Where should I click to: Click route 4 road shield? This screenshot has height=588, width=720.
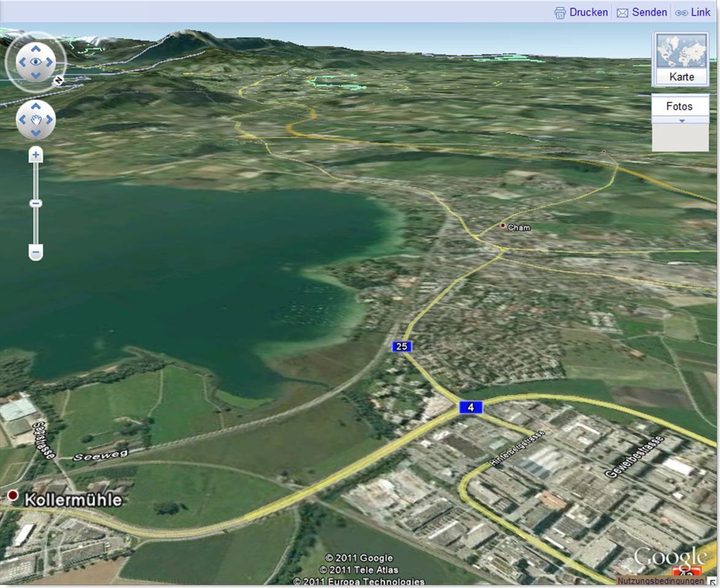click(x=471, y=407)
